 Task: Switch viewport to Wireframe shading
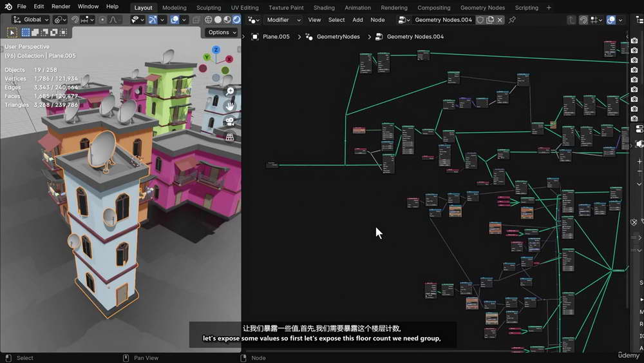click(x=209, y=20)
